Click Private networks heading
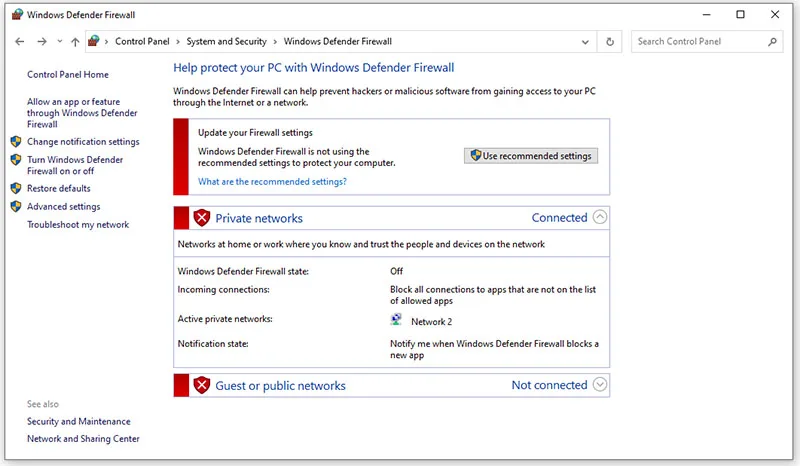The height and width of the screenshot is (466, 800). [x=259, y=218]
